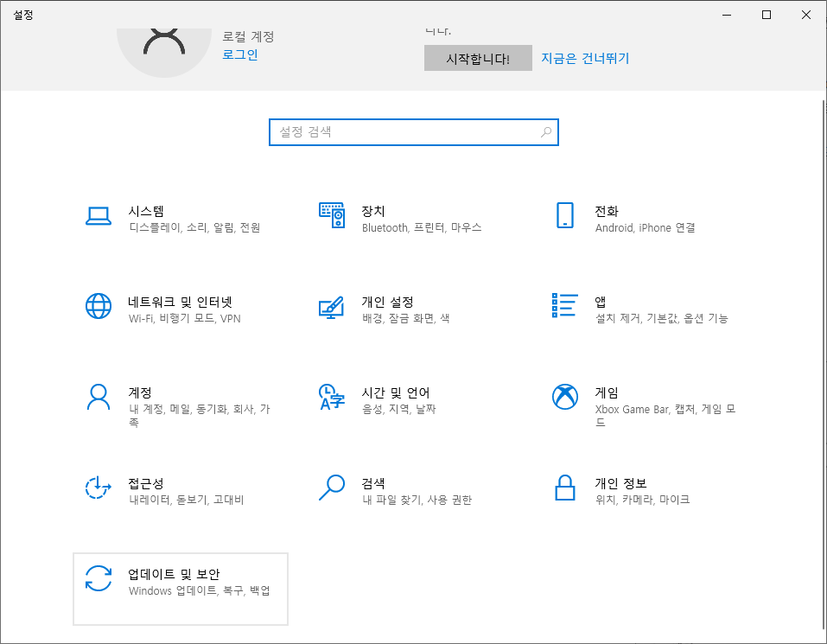This screenshot has height=644, width=827.
Task: Select the 접근성 title text
Action: 146,483
